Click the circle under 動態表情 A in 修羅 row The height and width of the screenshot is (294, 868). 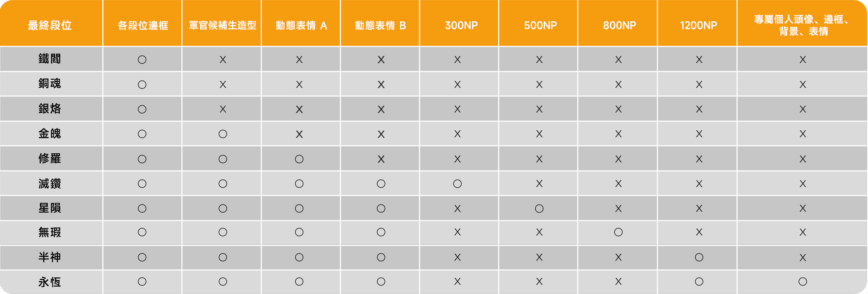pos(299,159)
